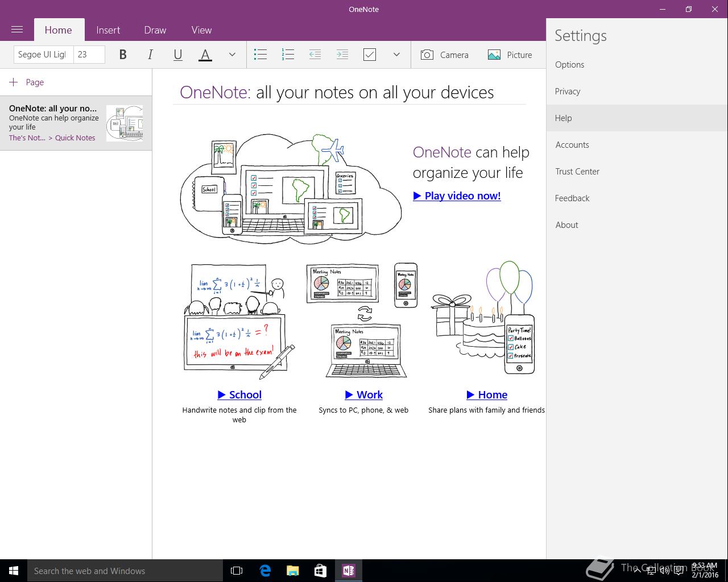Open the Windows Store from taskbar

point(321,571)
